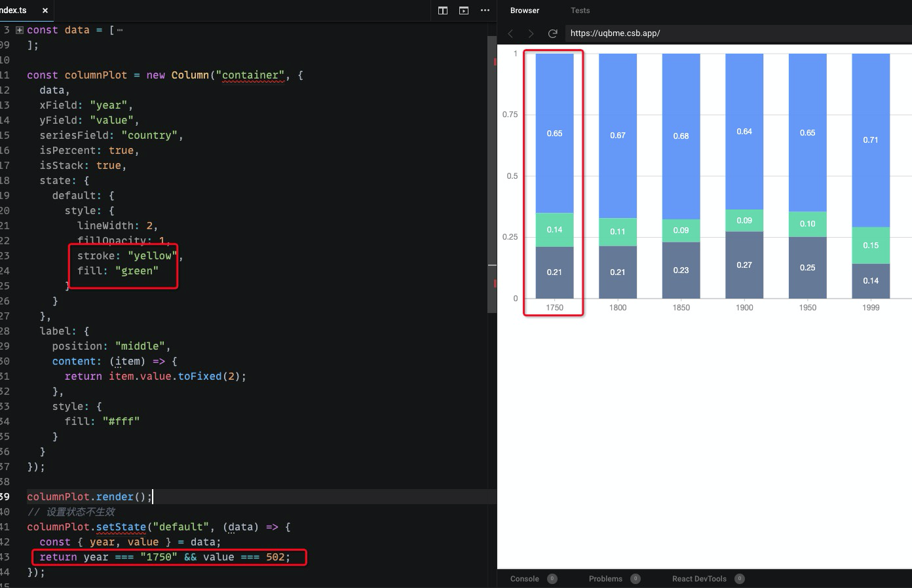
Task: Open the Problems panel
Action: click(606, 578)
